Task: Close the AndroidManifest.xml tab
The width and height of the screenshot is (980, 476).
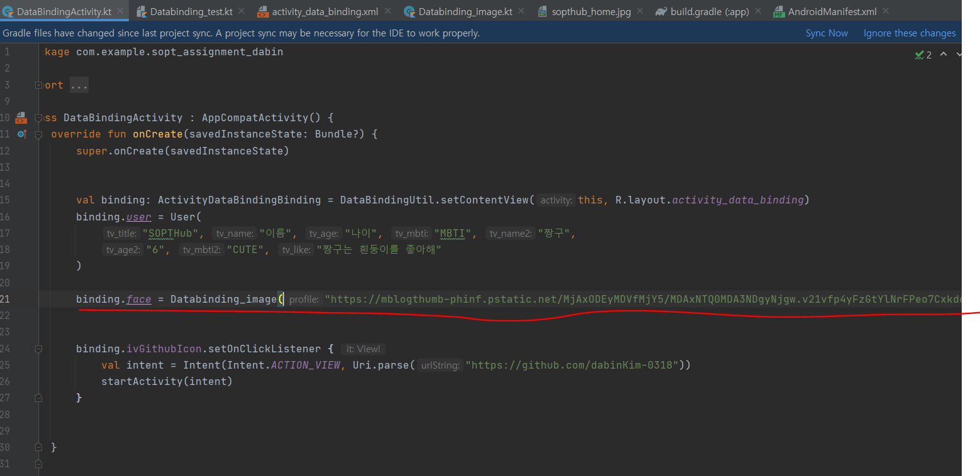Action: tap(886, 11)
